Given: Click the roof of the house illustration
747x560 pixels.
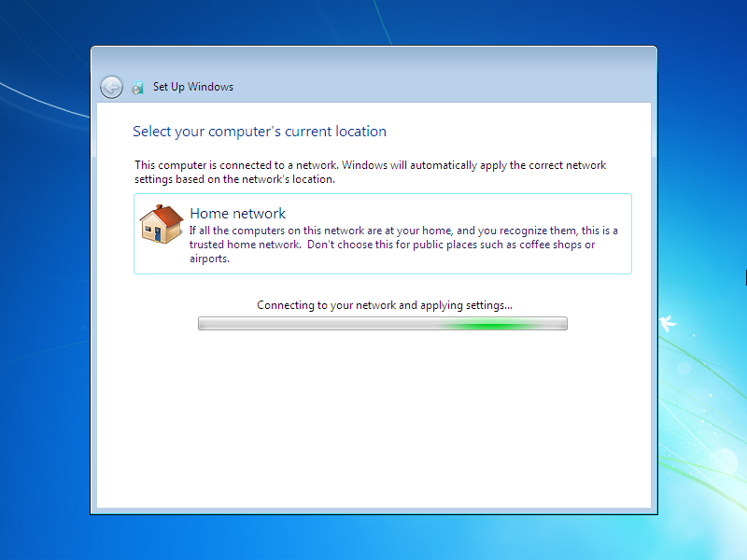Looking at the screenshot, I should [x=168, y=217].
